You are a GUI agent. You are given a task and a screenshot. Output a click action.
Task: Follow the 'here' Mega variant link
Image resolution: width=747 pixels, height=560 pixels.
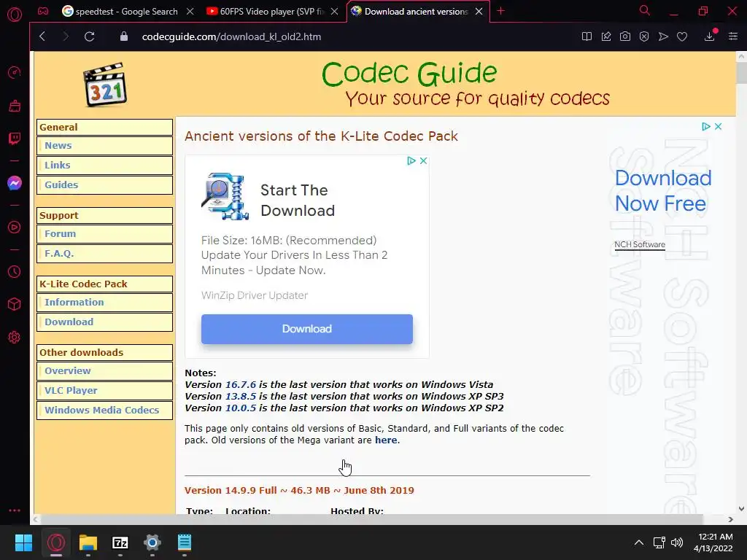[386, 440]
